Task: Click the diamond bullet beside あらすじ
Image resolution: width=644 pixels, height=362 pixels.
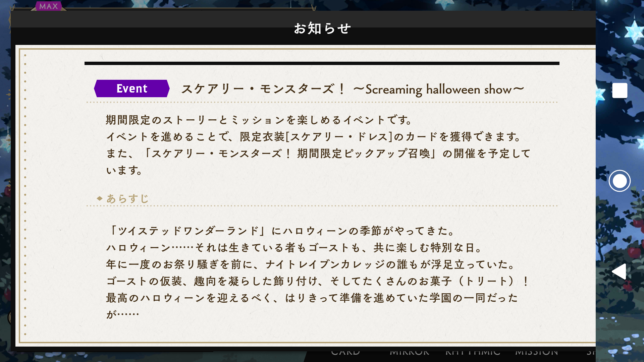Action: pos(99,198)
